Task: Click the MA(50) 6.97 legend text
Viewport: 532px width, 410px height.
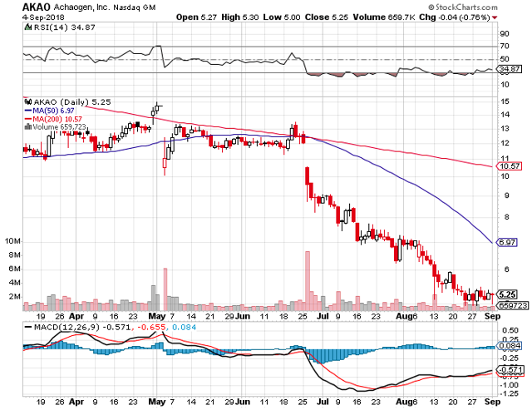Action: (53, 111)
